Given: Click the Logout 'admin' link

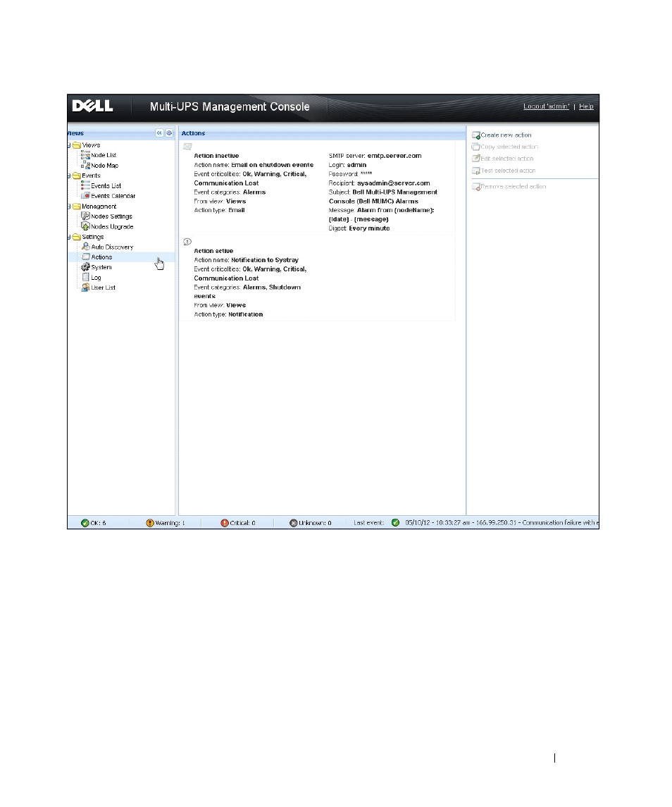Looking at the screenshot, I should 546,106.
